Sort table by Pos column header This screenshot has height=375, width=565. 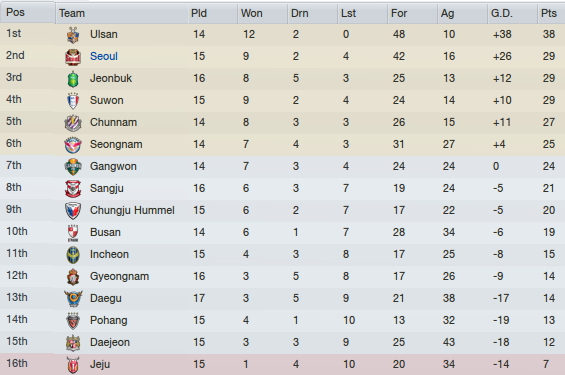(15, 12)
